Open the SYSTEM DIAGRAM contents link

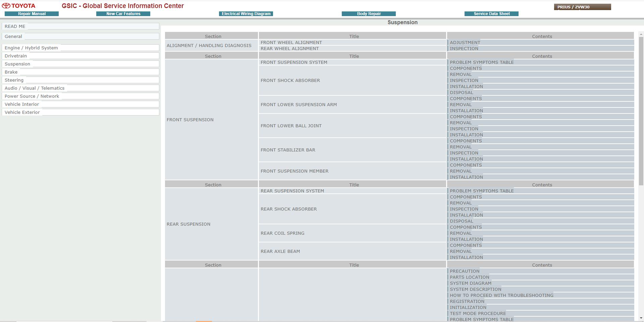pos(471,283)
